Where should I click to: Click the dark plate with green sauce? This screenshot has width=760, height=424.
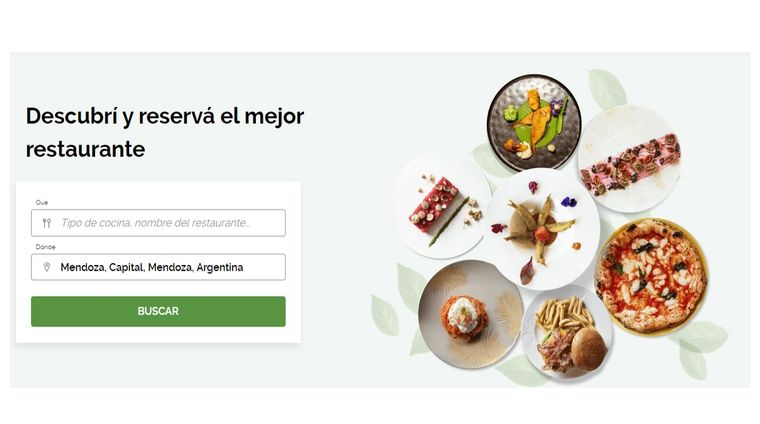click(534, 123)
